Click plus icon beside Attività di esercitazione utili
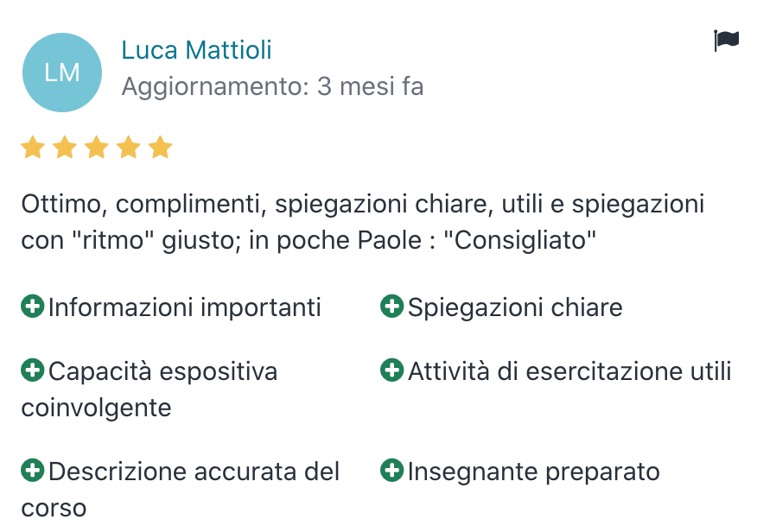 (x=392, y=370)
